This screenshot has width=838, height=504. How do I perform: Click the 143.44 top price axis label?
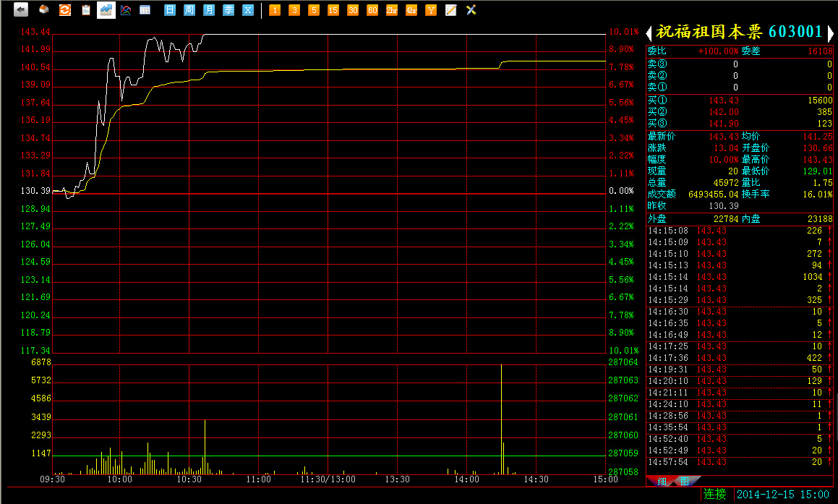tap(35, 32)
